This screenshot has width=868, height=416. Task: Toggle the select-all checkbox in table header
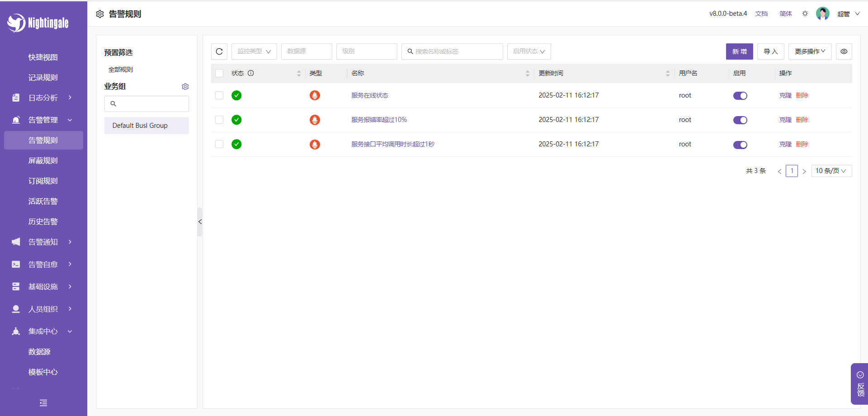coord(219,73)
